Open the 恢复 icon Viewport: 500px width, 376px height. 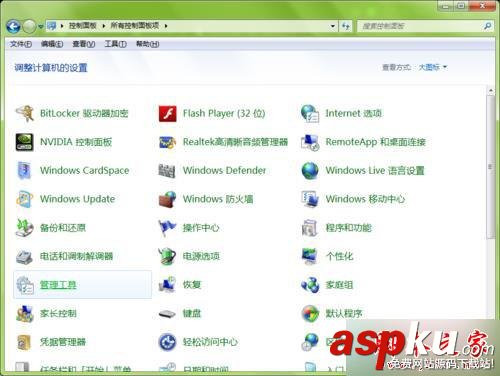[167, 285]
